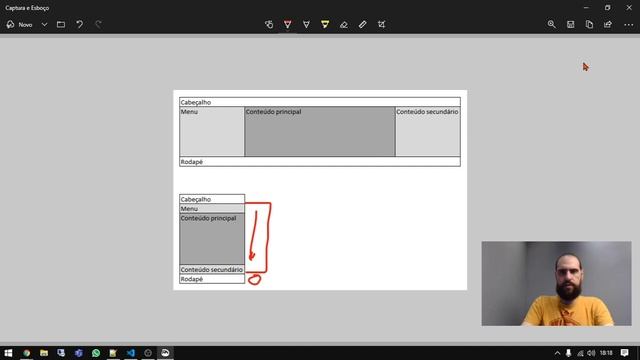This screenshot has width=640, height=360.
Task: Select the yellow highlighter tool
Action: coord(325,24)
